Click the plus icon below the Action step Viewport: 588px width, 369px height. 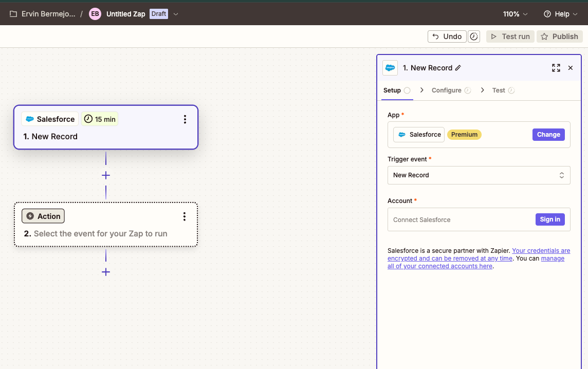pyautogui.click(x=105, y=272)
